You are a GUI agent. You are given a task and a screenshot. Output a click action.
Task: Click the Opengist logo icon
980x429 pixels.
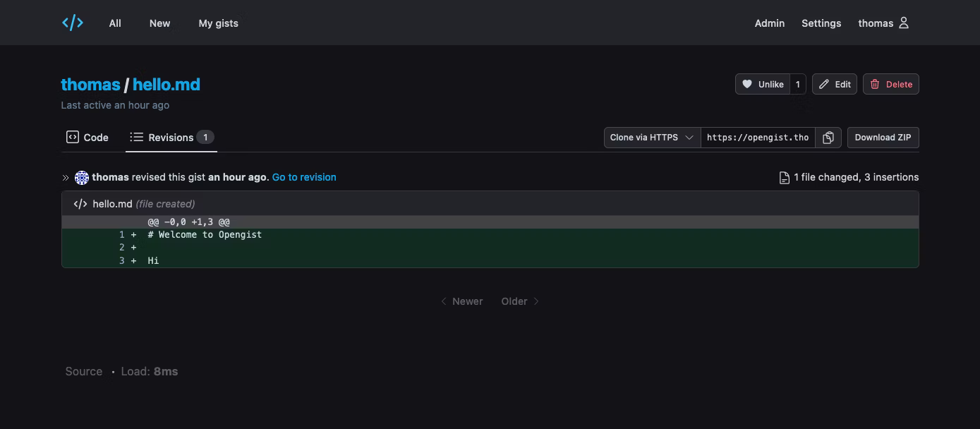(73, 23)
